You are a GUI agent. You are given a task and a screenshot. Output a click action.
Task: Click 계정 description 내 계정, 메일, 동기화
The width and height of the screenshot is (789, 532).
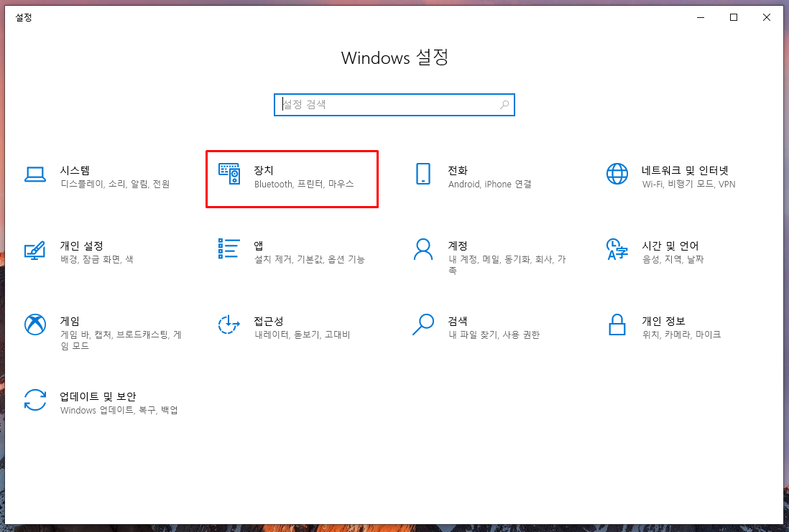[x=507, y=265]
